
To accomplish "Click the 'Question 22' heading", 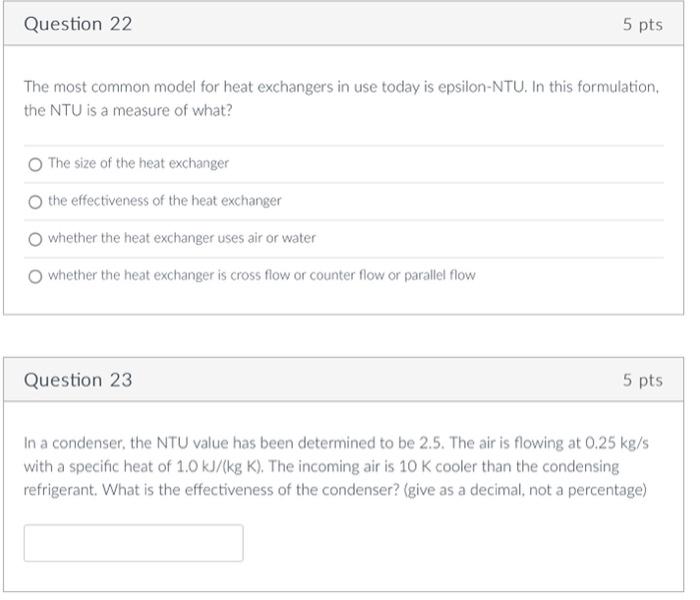I will (78, 24).
